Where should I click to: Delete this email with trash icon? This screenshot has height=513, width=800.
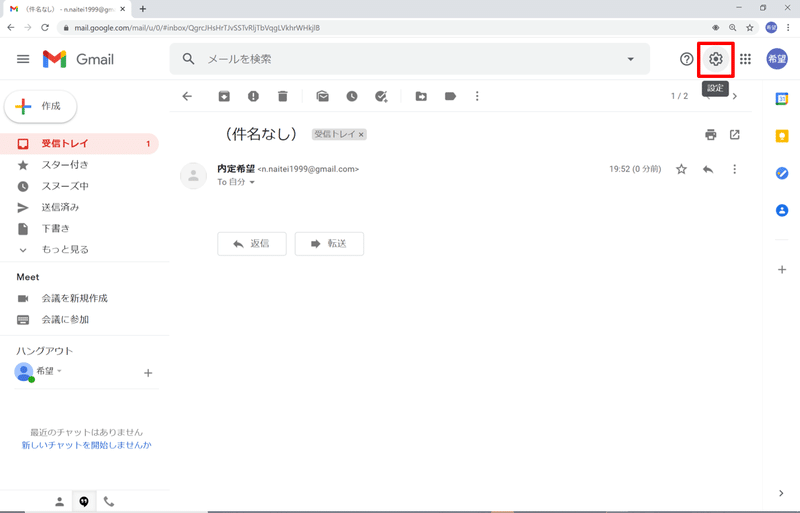click(283, 96)
